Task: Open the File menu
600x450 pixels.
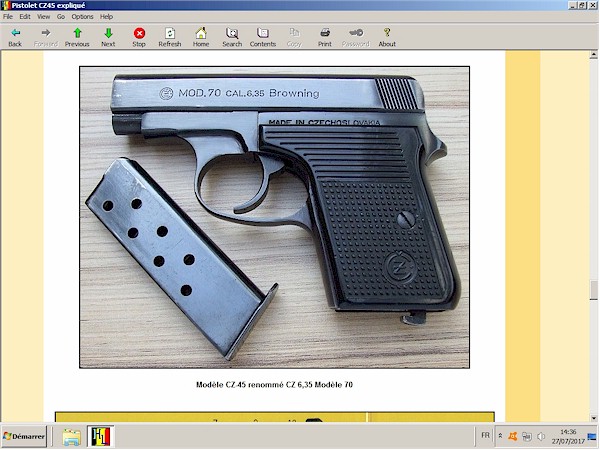Action: click(x=8, y=16)
